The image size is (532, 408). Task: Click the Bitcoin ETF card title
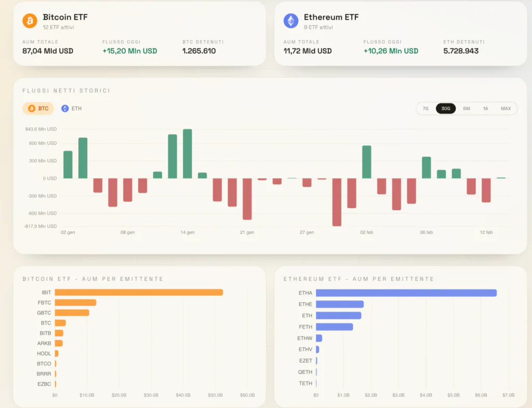pyautogui.click(x=65, y=17)
